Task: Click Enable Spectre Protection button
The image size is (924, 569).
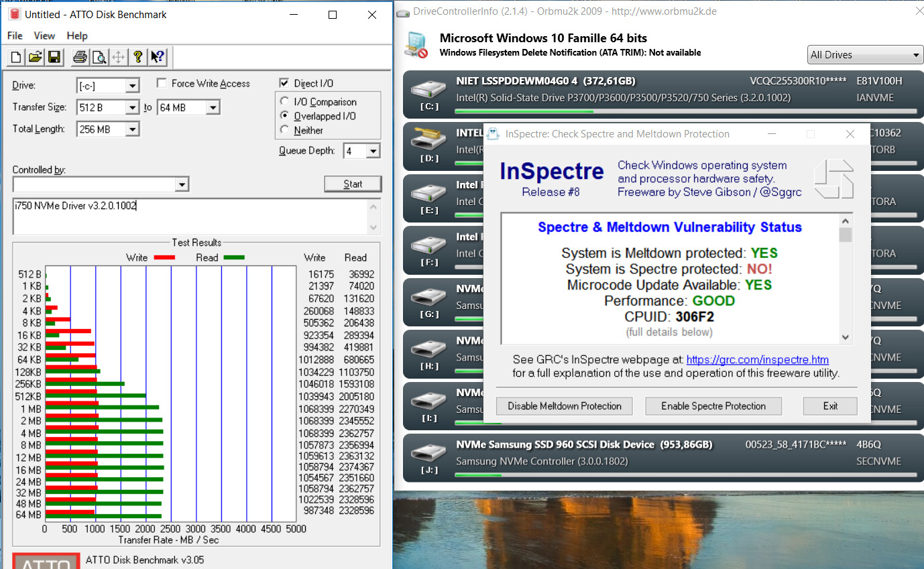Action: [x=713, y=406]
